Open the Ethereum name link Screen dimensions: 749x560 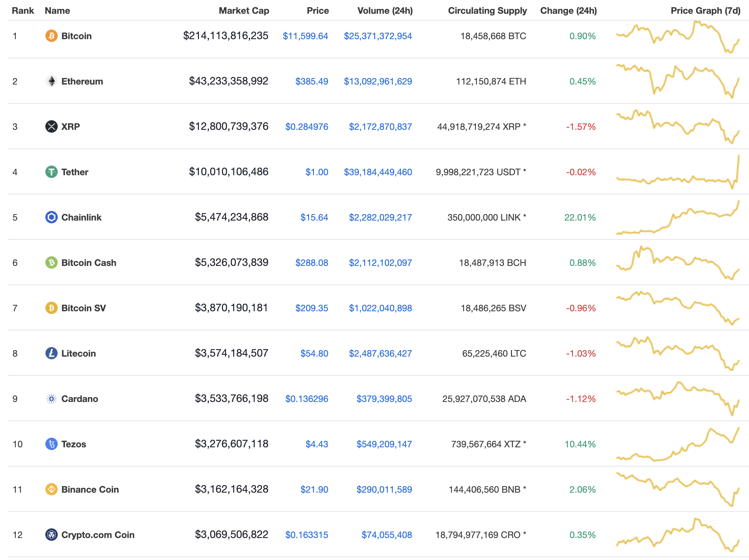coord(82,81)
